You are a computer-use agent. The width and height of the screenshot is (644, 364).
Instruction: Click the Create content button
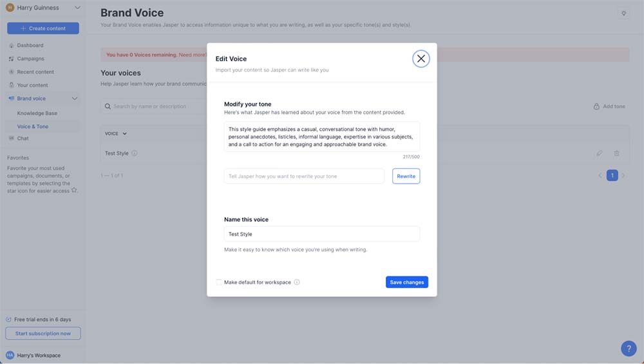click(x=43, y=28)
